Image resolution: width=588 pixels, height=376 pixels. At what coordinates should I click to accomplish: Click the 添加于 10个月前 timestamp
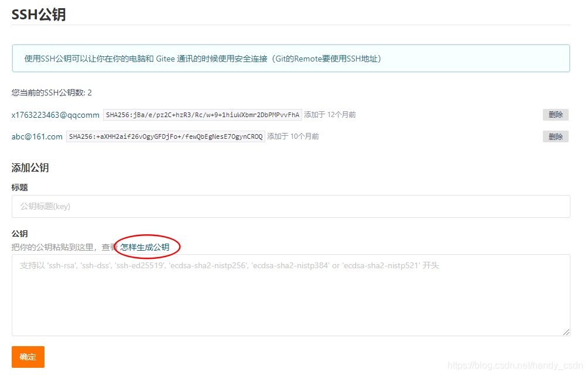[x=293, y=136]
